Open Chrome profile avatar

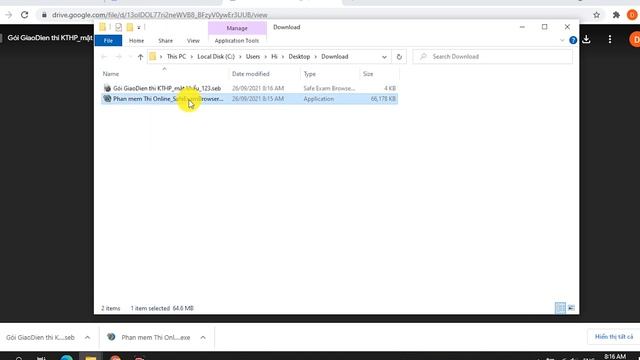pyautogui.click(x=632, y=15)
